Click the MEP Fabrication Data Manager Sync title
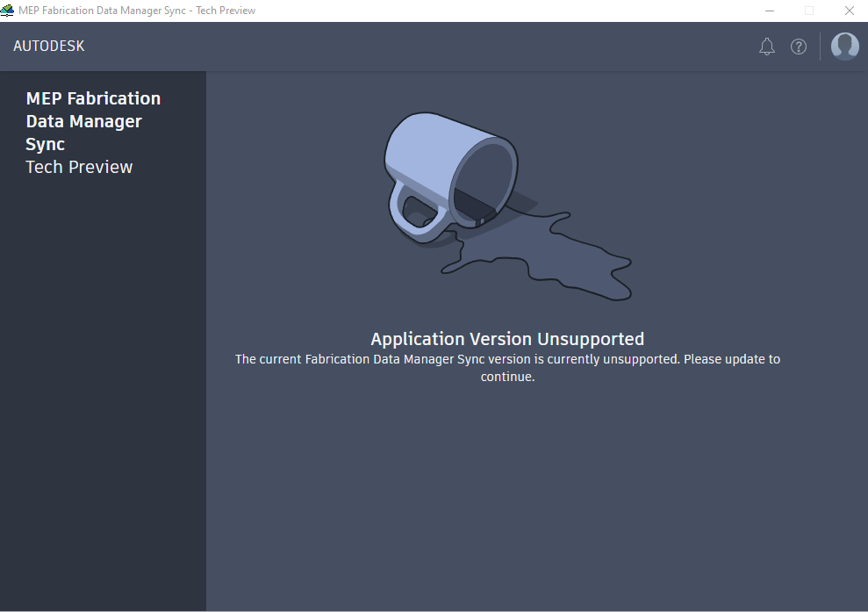This screenshot has width=868, height=612. tap(93, 121)
